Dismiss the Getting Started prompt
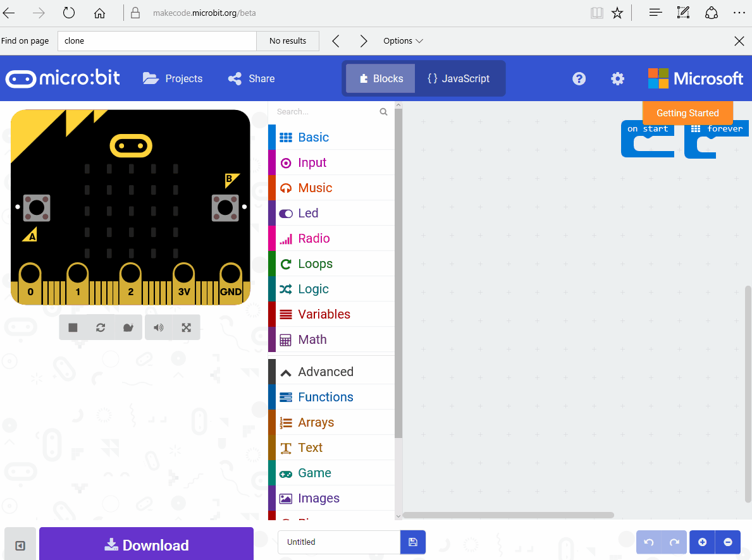This screenshot has width=752, height=560. (687, 113)
